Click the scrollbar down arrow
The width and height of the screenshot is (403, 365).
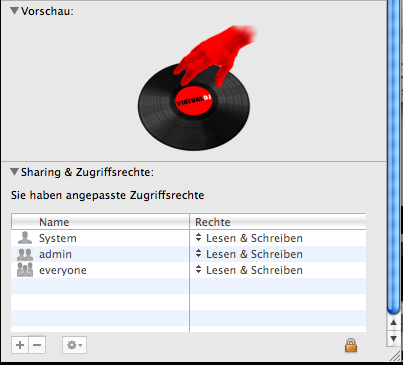click(x=393, y=338)
